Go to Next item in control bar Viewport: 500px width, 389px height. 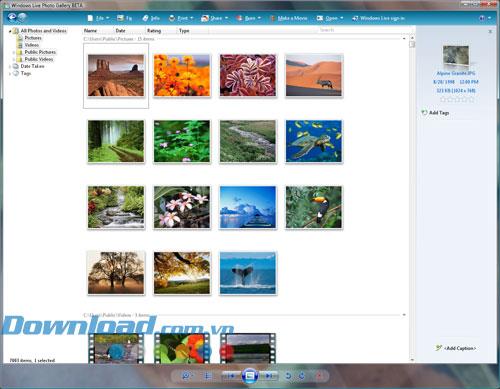[269, 376]
